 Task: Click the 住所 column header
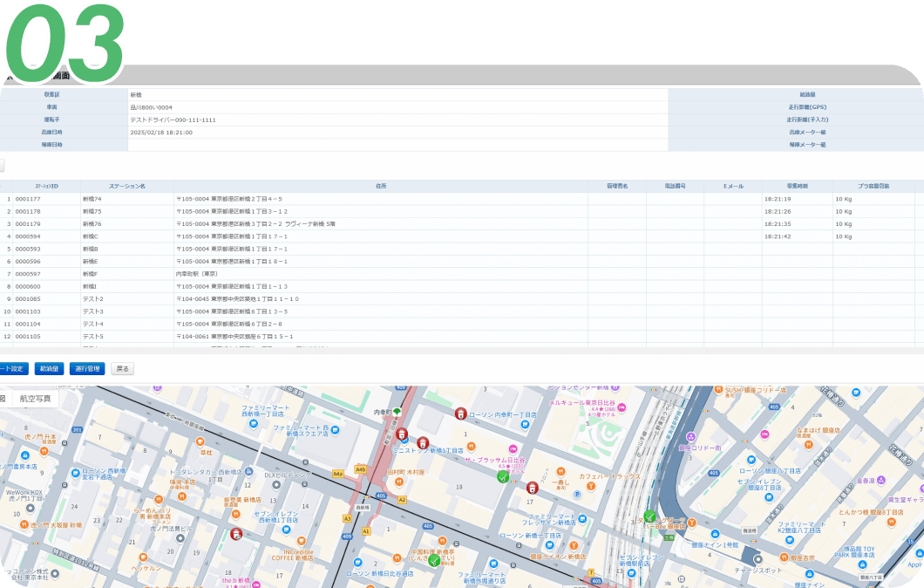(381, 187)
